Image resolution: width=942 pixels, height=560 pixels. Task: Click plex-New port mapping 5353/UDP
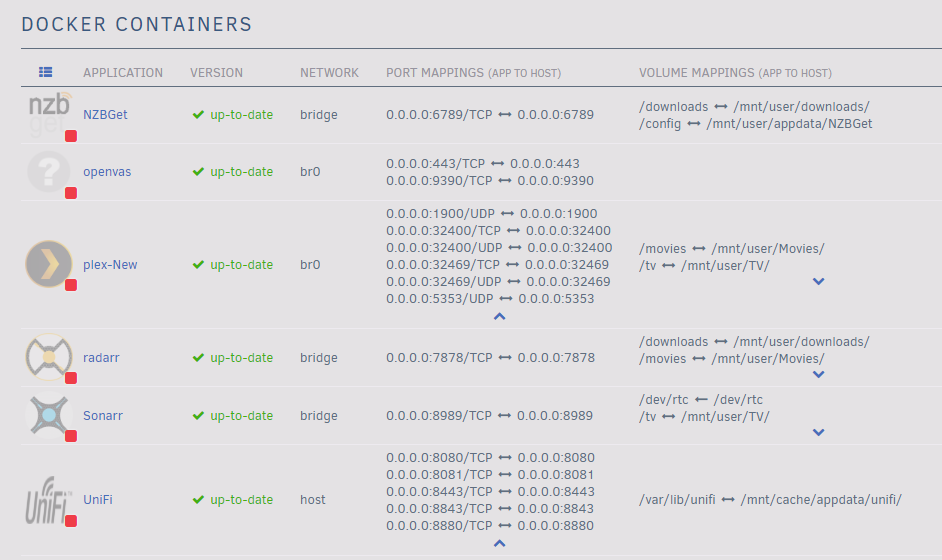(490, 299)
